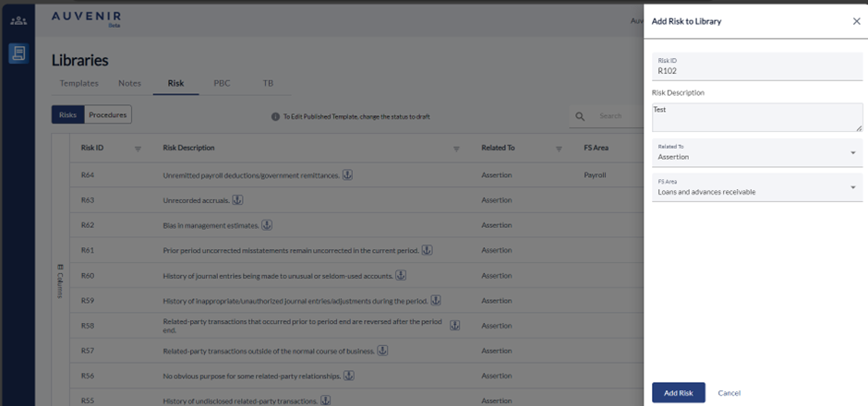Click the search magnifier icon

point(581,116)
